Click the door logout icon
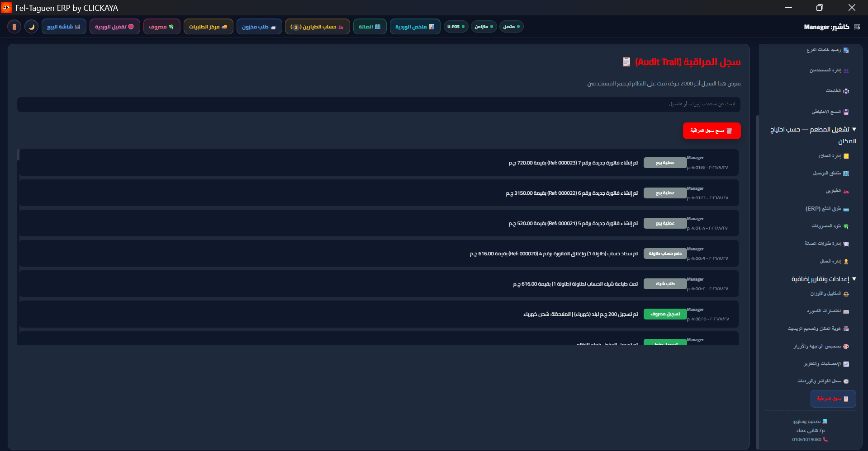Screen dimensions: 868x451 (x=14, y=27)
